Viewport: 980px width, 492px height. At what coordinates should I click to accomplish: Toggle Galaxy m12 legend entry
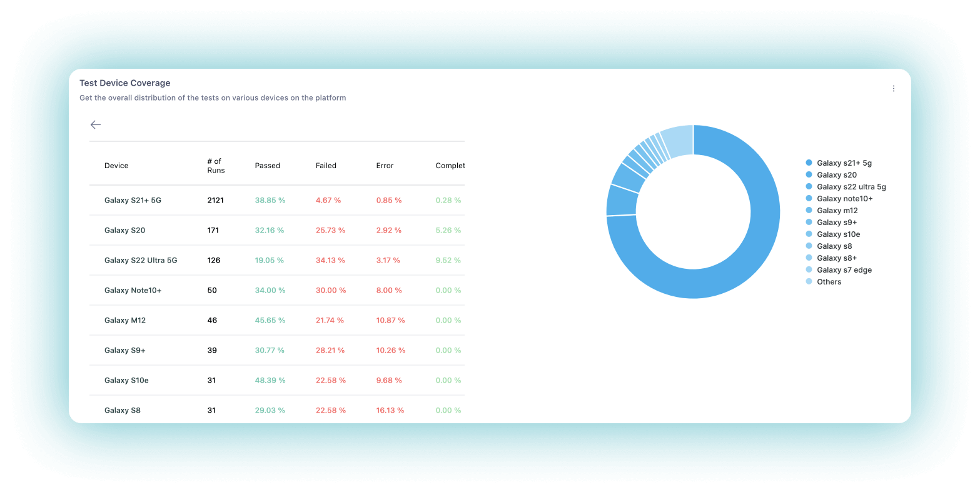[832, 211]
